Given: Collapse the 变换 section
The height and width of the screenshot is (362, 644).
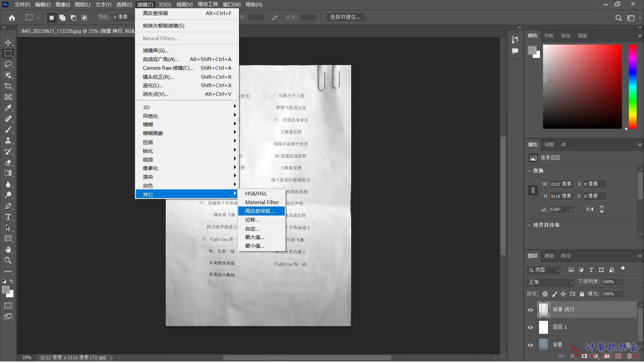Looking at the screenshot, I should pos(529,171).
